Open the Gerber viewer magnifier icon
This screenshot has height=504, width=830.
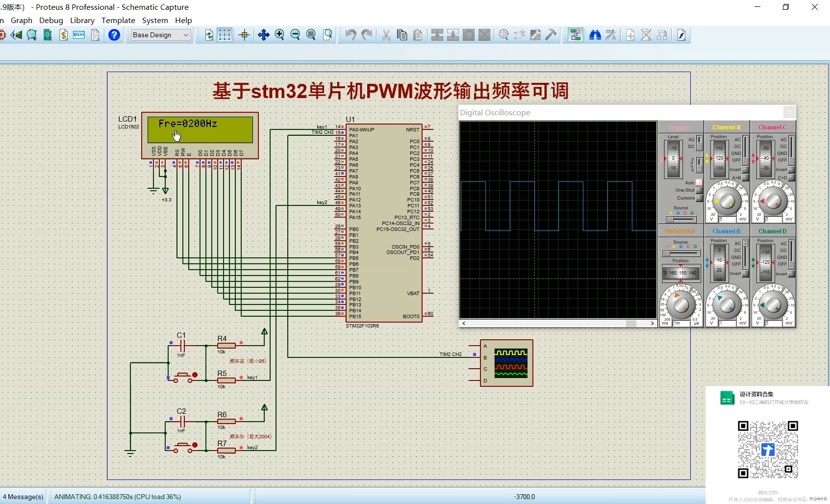pyautogui.click(x=32, y=35)
